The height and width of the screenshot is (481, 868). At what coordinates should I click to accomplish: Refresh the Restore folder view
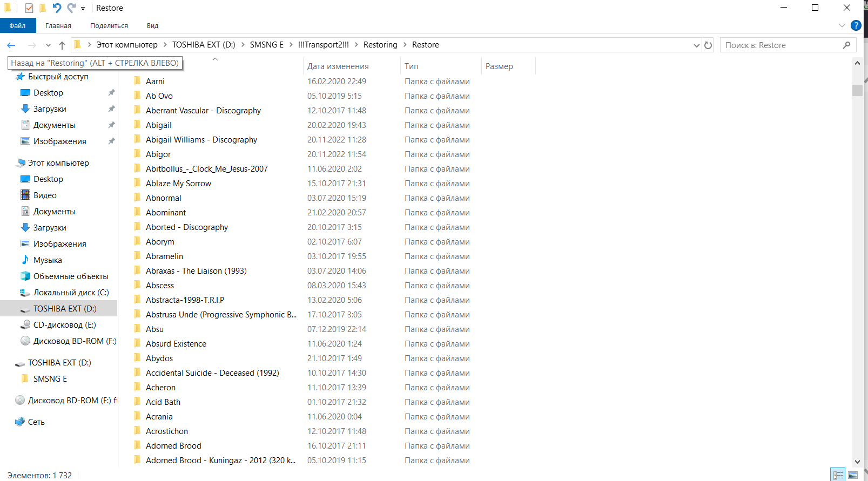click(708, 45)
